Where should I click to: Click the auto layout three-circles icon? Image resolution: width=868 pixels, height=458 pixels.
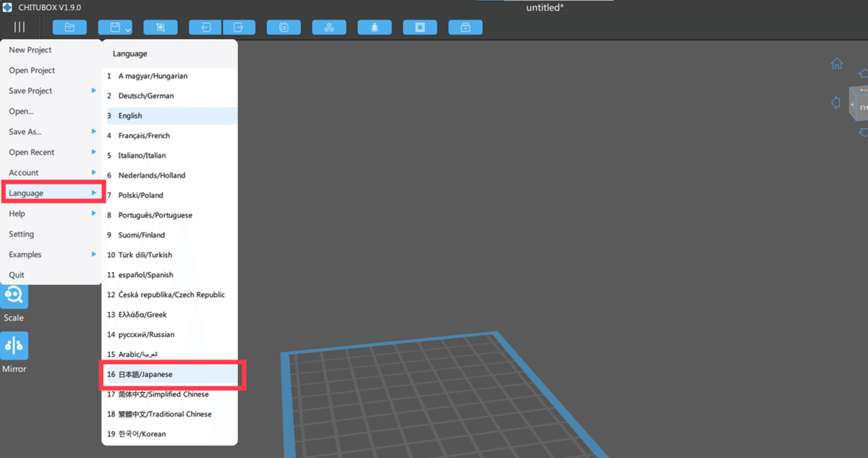point(329,27)
